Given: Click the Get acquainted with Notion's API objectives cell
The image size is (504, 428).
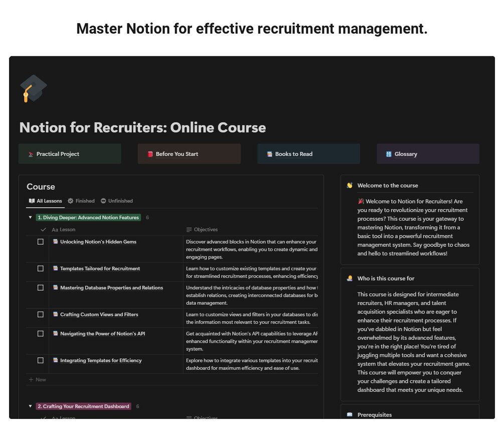Looking at the screenshot, I should 250,341.
